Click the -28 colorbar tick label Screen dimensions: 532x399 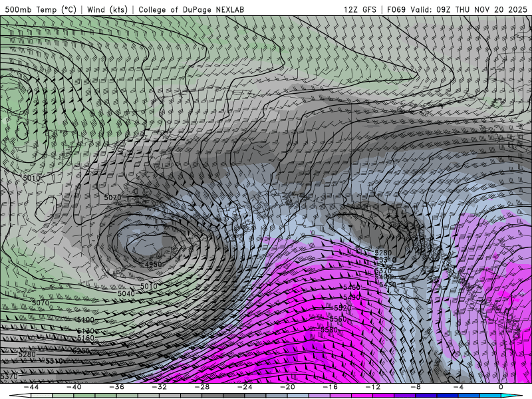click(202, 387)
